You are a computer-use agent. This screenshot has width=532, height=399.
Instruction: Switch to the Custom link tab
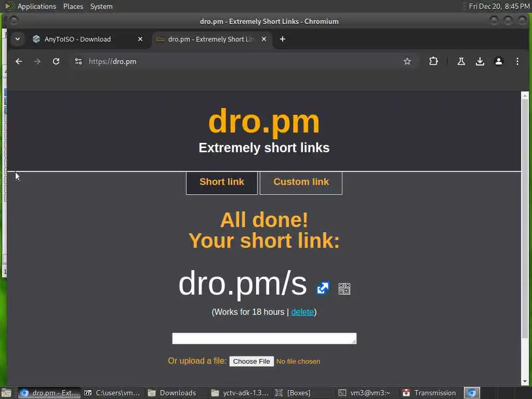301,183
